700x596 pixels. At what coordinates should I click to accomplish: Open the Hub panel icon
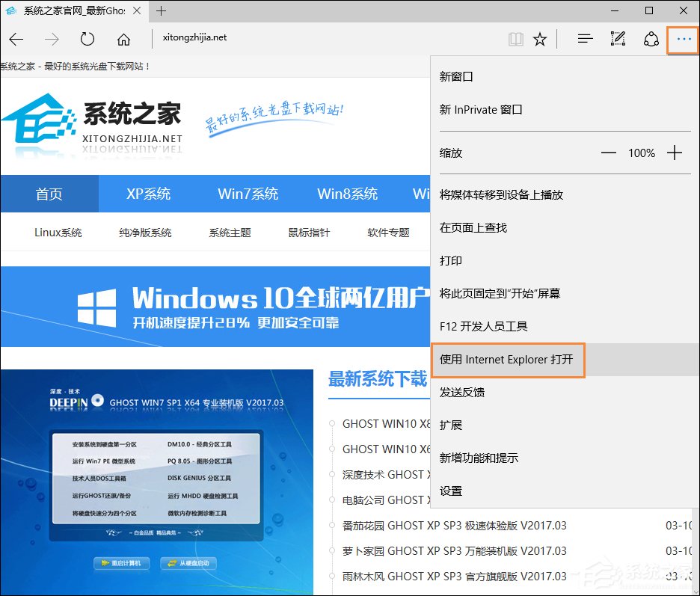(584, 39)
